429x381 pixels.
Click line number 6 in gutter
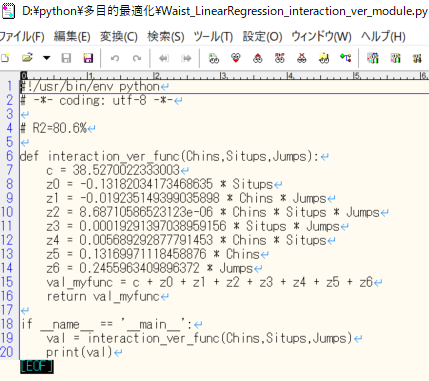coord(10,156)
